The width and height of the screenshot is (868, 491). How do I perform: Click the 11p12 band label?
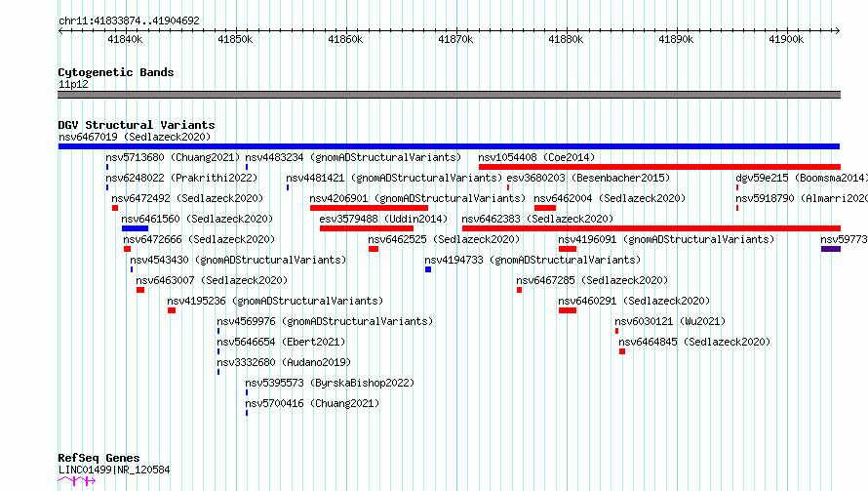point(73,84)
